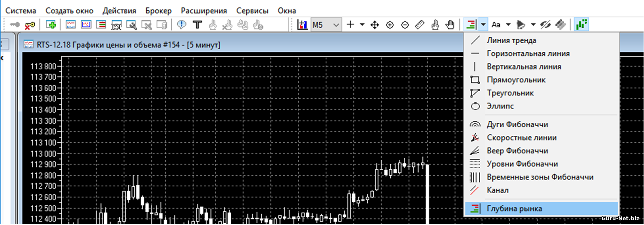Screen dimensions: 644x225
Task: Toggle the crossed-out eye visibility icon
Action: 545,25
